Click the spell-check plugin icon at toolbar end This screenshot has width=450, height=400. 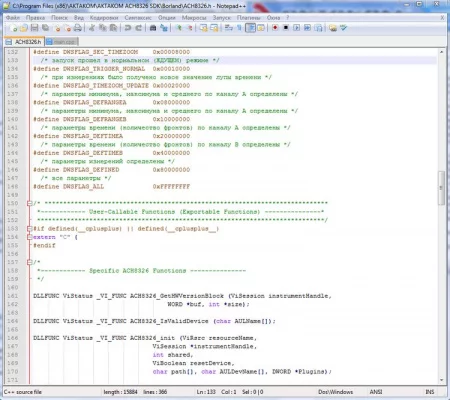tap(344, 28)
